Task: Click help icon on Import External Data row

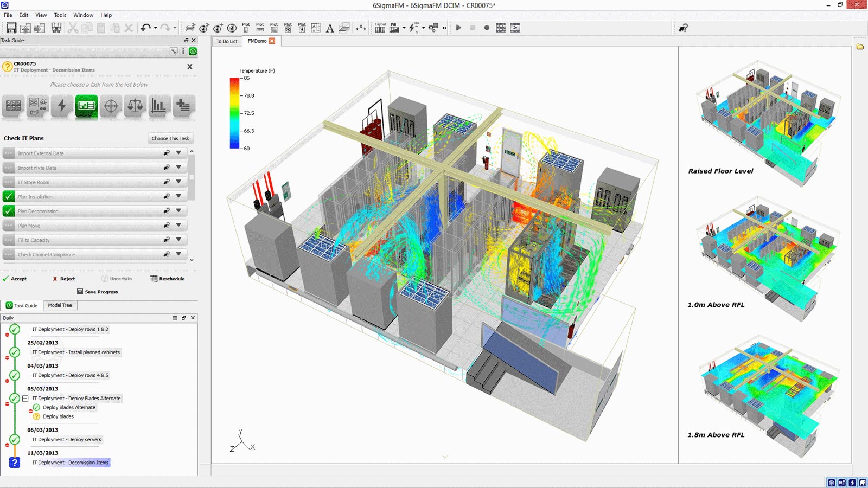Action: click(x=167, y=153)
